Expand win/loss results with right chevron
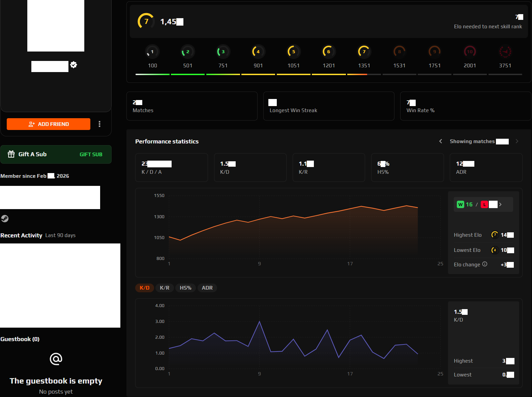The width and height of the screenshot is (532, 397). pyautogui.click(x=500, y=204)
